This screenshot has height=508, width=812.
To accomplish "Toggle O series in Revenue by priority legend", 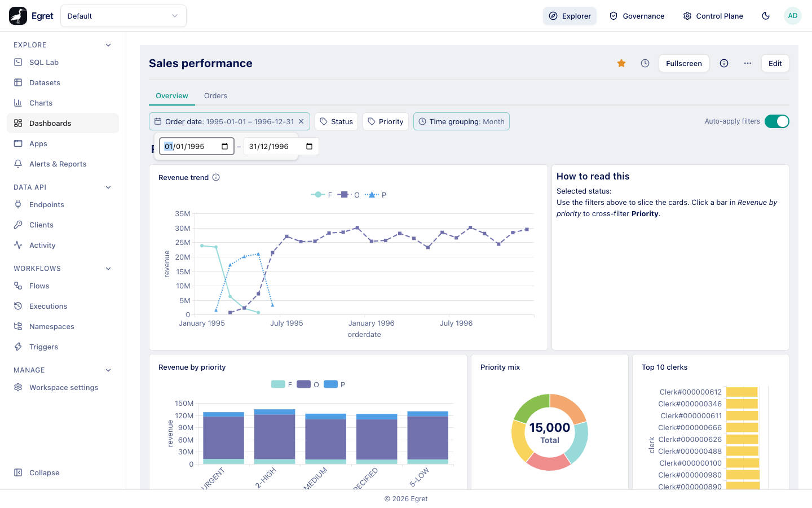I will point(308,384).
